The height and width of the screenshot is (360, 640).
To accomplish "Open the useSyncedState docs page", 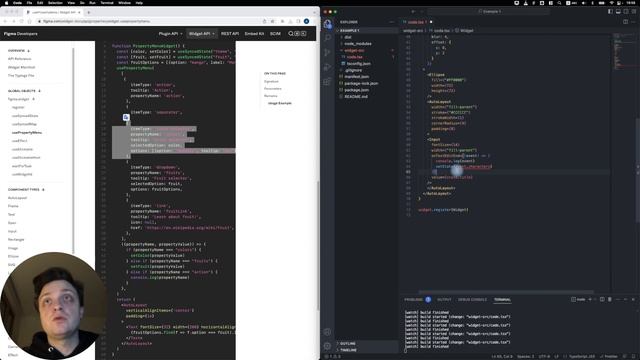I will [x=25, y=116].
